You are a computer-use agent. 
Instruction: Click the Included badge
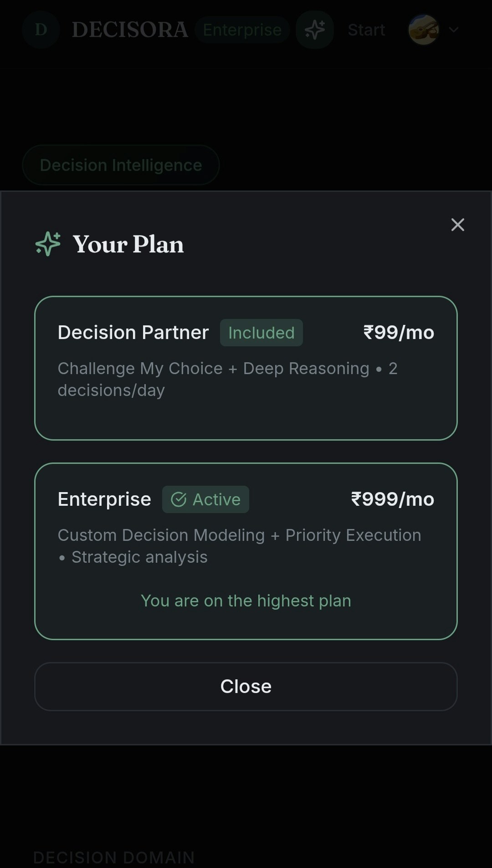[261, 333]
